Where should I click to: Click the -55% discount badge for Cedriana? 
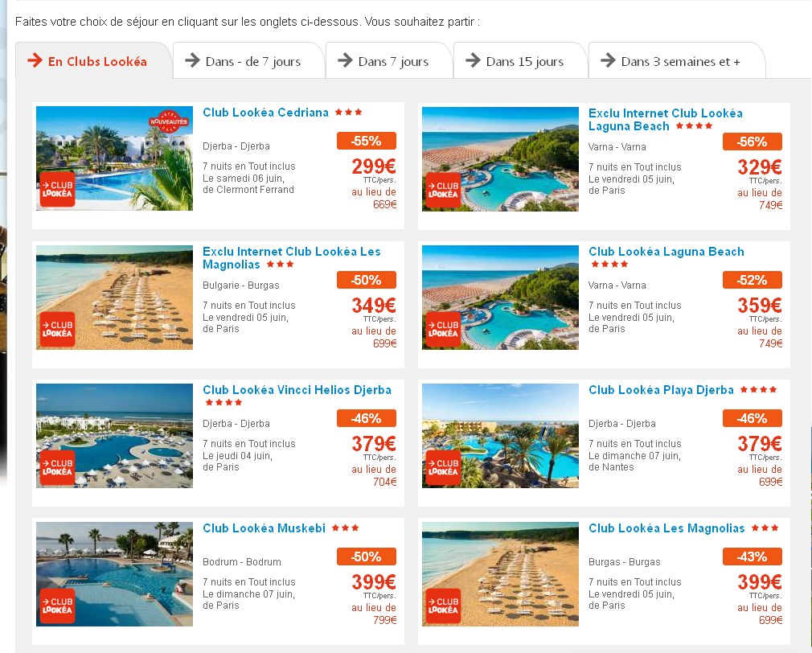[x=366, y=141]
